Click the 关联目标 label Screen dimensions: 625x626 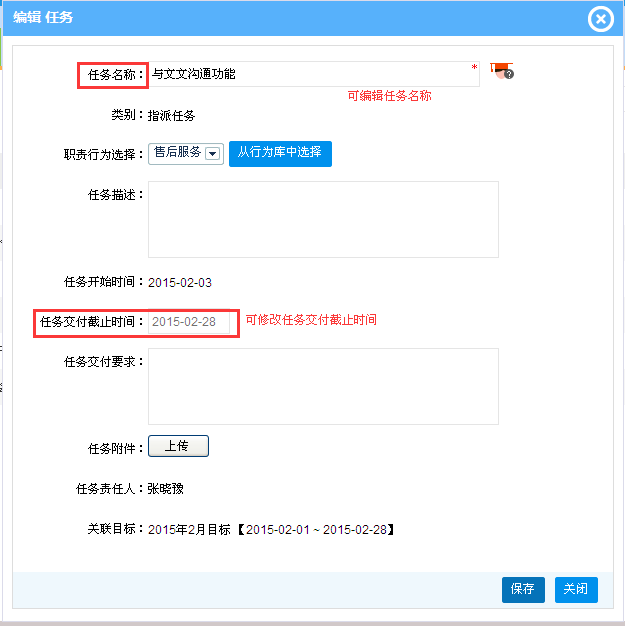(115, 529)
